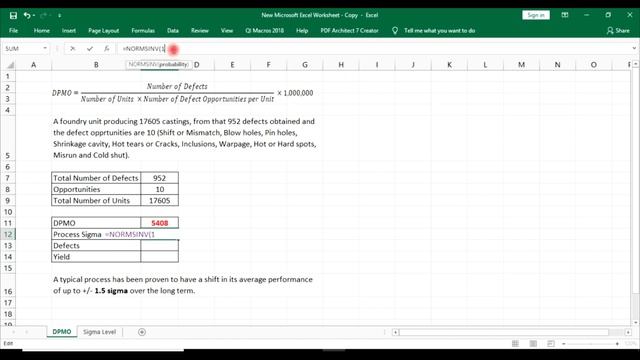Expand the formula bar with the chevron

(x=634, y=49)
